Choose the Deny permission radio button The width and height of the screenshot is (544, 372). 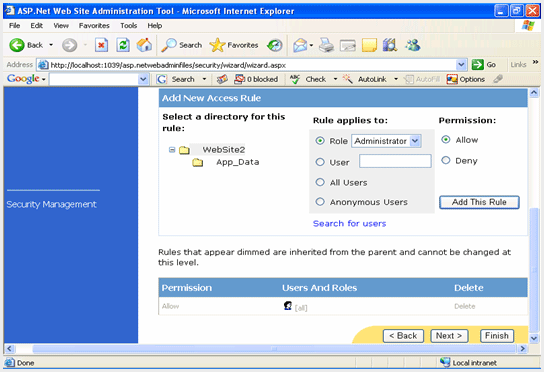point(446,160)
